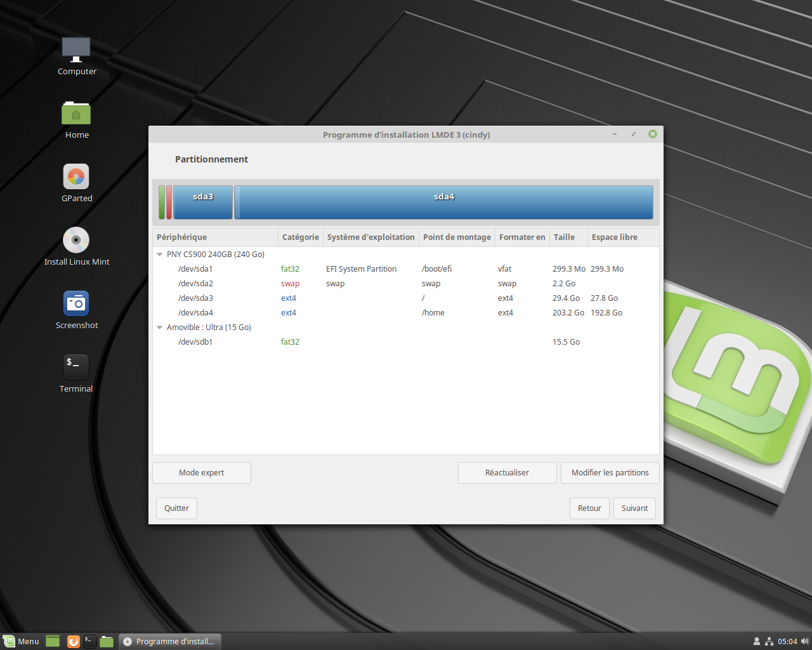Collapse the PNY CS900 240GB device tree
The height and width of the screenshot is (650, 812).
coord(160,255)
